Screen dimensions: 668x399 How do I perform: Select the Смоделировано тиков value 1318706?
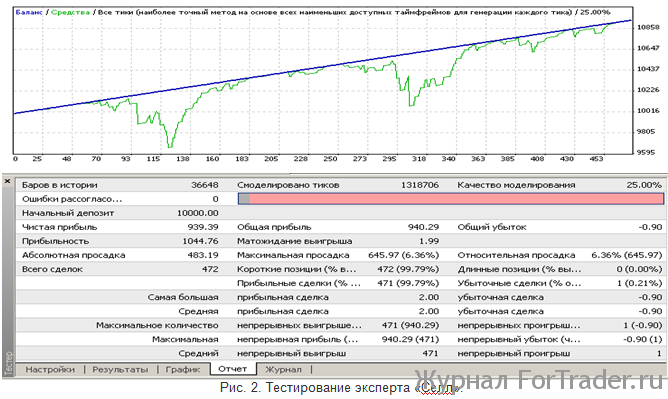(420, 185)
